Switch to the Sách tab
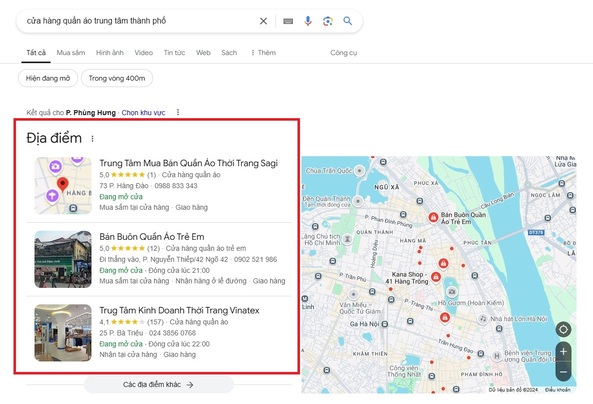The image size is (593, 404). coord(229,53)
